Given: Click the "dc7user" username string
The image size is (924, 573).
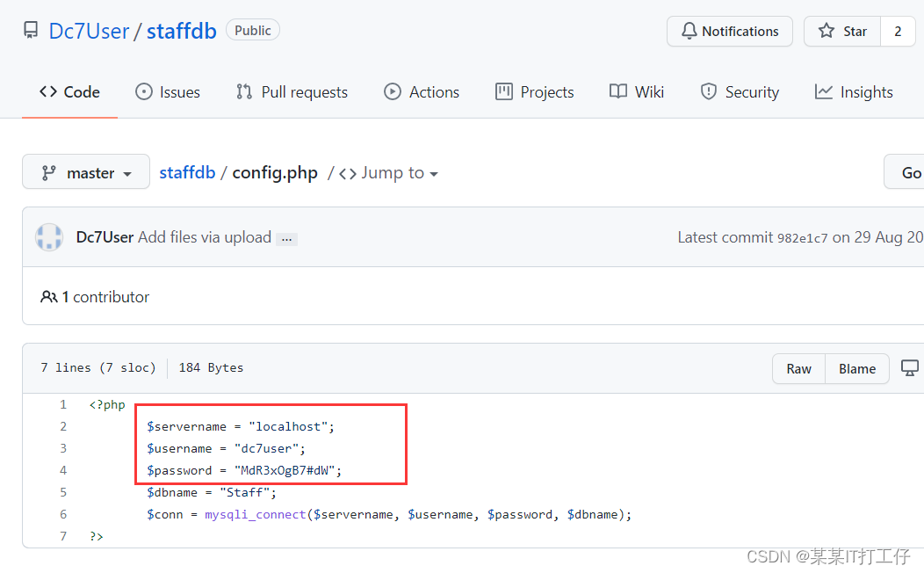Looking at the screenshot, I should point(266,448).
